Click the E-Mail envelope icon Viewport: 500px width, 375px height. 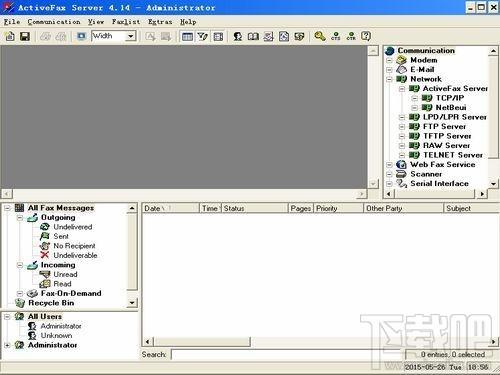tap(402, 69)
